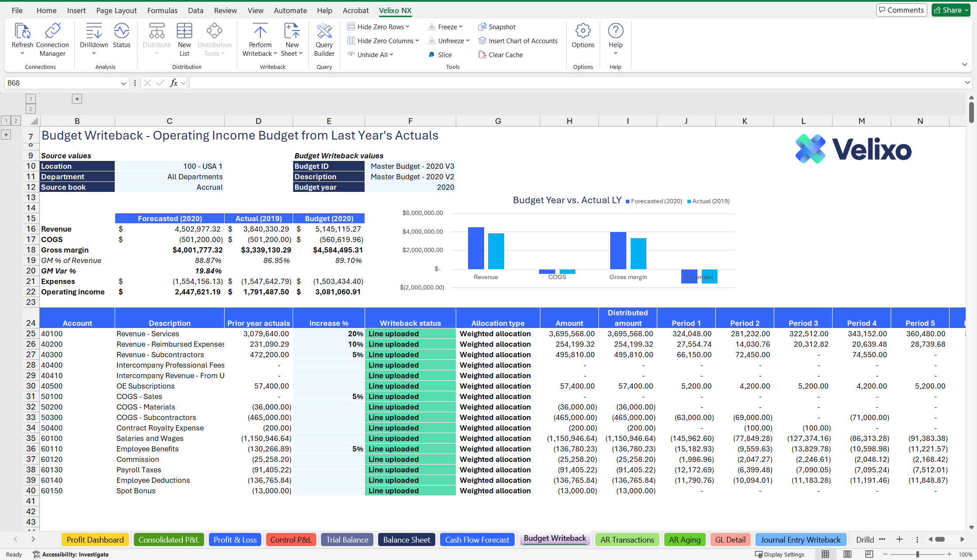Select all cells corner button
Screen dimensions: 977x560
[x=33, y=121]
